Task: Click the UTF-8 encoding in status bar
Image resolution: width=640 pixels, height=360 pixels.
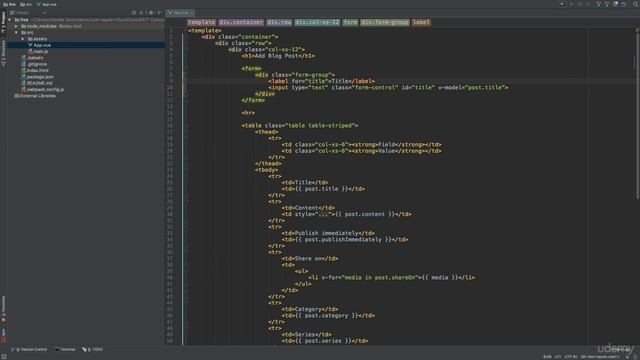Action: [571, 357]
